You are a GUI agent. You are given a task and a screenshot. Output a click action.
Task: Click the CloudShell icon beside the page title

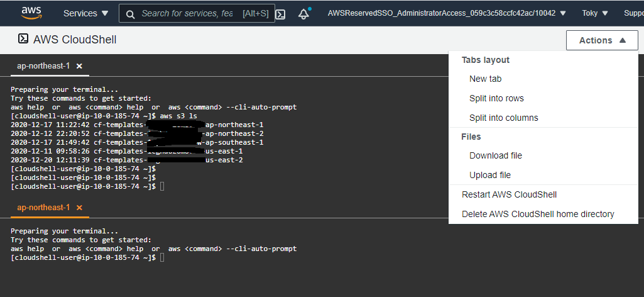23,39
